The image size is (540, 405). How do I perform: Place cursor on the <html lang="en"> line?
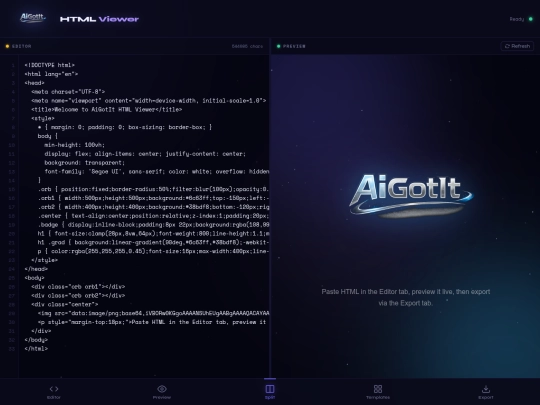pos(51,74)
